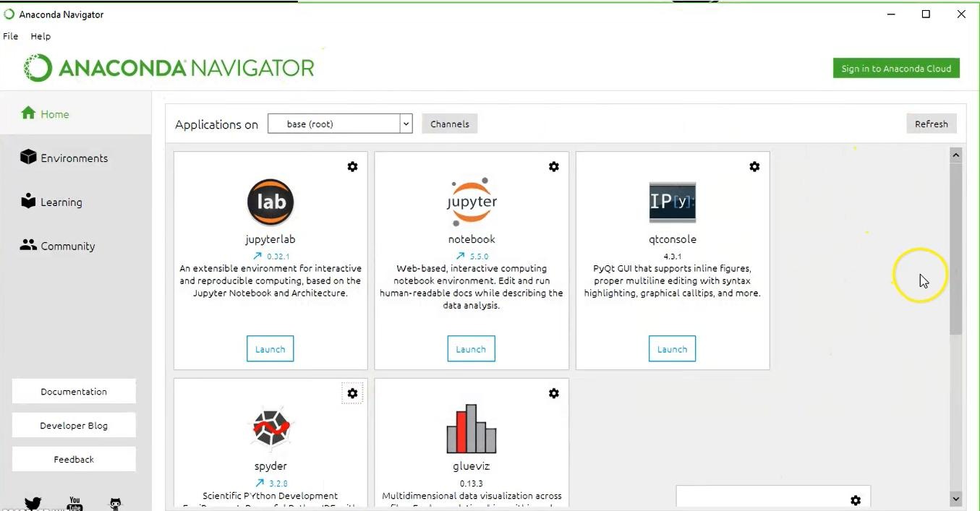Click the jupyterlab 'lab' logo

coord(270,202)
